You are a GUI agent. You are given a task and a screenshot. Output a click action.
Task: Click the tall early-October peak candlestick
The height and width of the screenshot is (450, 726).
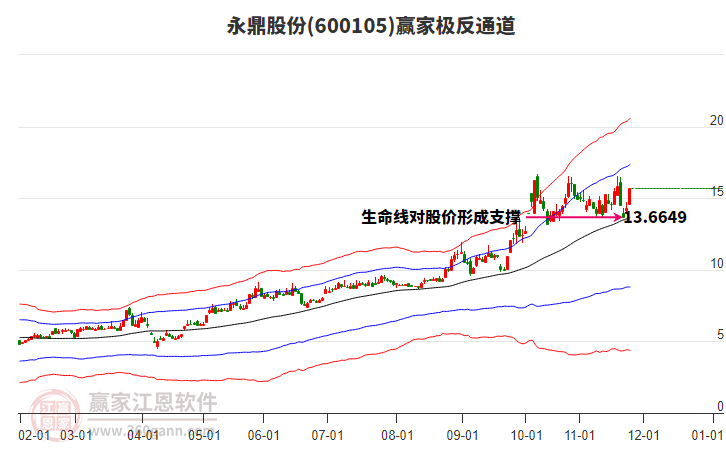pos(538,189)
